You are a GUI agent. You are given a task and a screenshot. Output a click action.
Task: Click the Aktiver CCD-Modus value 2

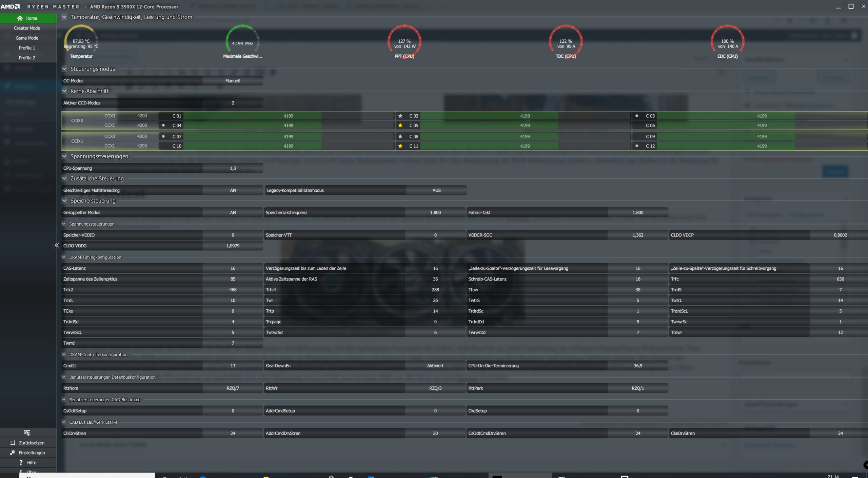233,103
